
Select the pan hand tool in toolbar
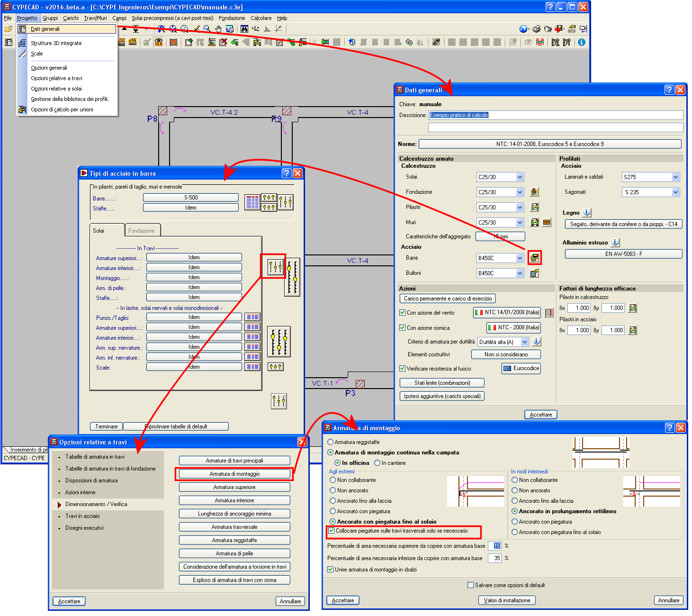tap(218, 29)
